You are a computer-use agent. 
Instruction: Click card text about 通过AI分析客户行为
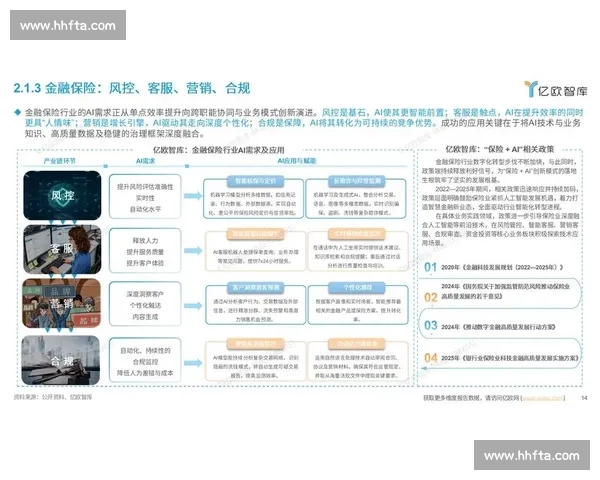[256, 310]
